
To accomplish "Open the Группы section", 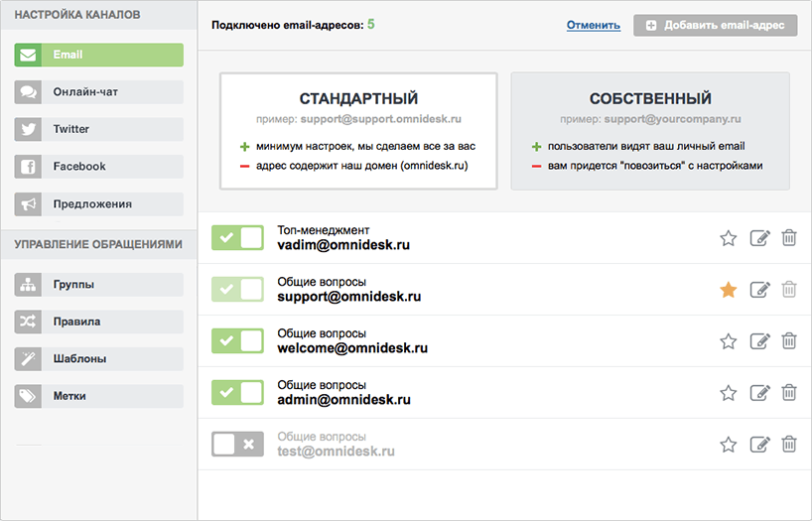I will pos(99,285).
